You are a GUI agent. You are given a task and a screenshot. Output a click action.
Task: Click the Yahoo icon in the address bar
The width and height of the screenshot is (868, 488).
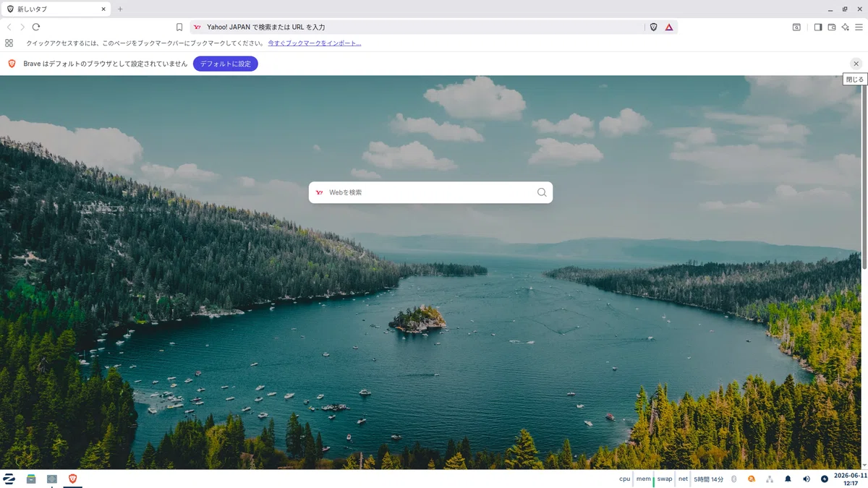[x=197, y=27]
